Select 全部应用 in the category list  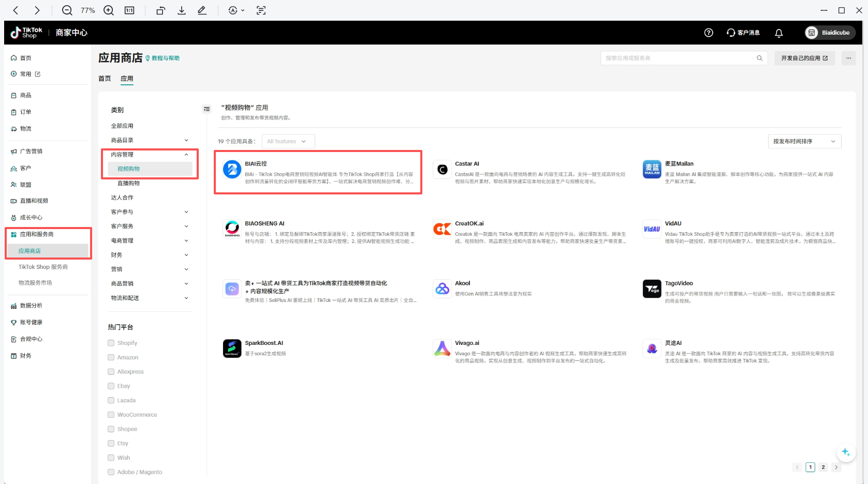122,126
